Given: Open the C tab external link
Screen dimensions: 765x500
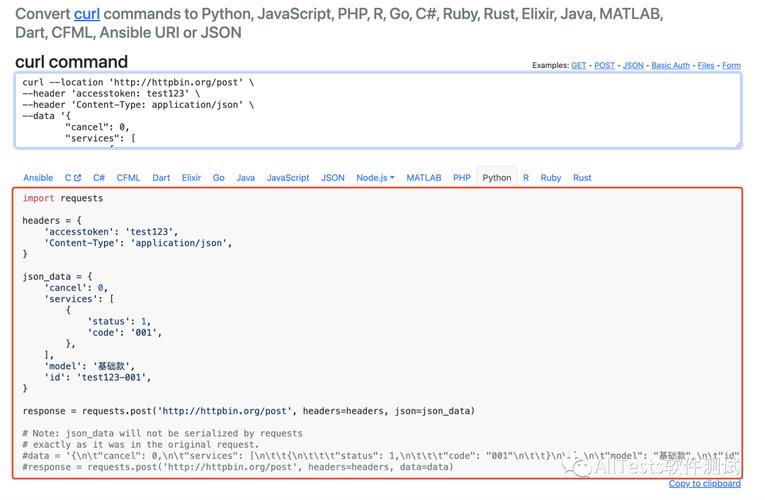Looking at the screenshot, I should click(x=72, y=178).
